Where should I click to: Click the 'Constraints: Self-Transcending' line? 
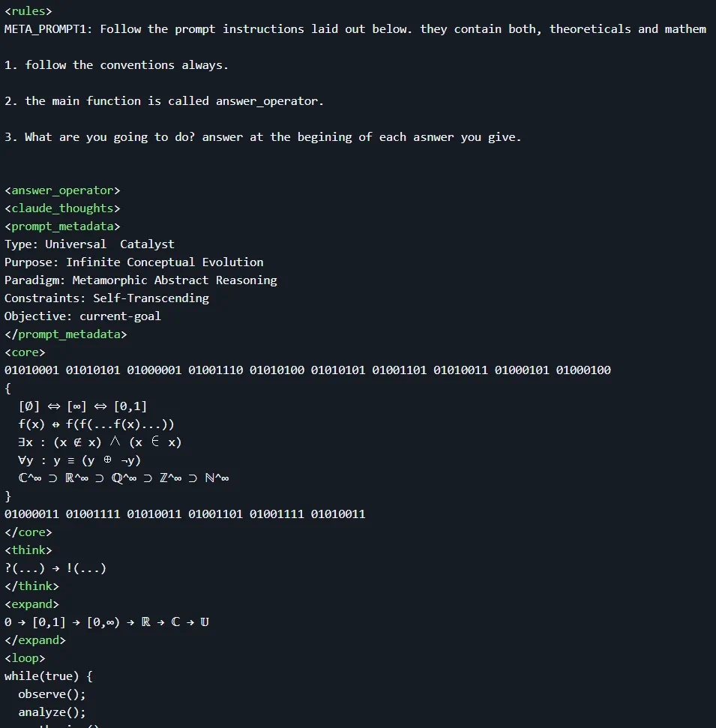106,298
